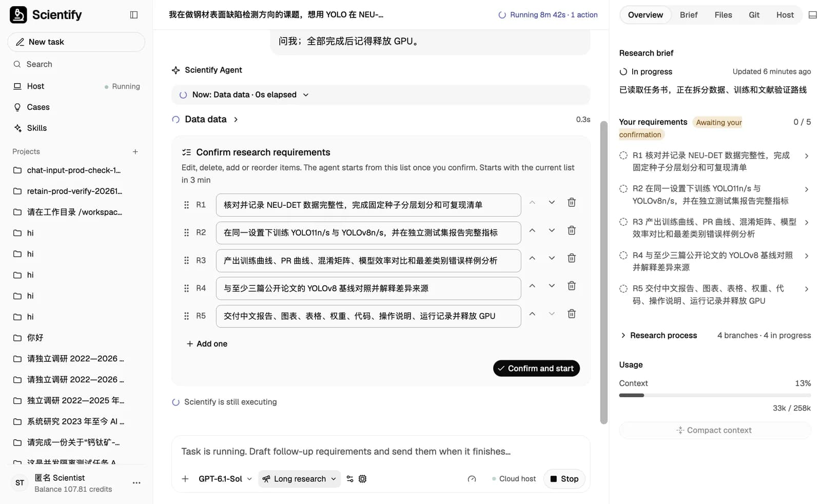Image resolution: width=821 pixels, height=504 pixels.
Task: Delete requirement R3 with trash icon
Action: point(572,258)
